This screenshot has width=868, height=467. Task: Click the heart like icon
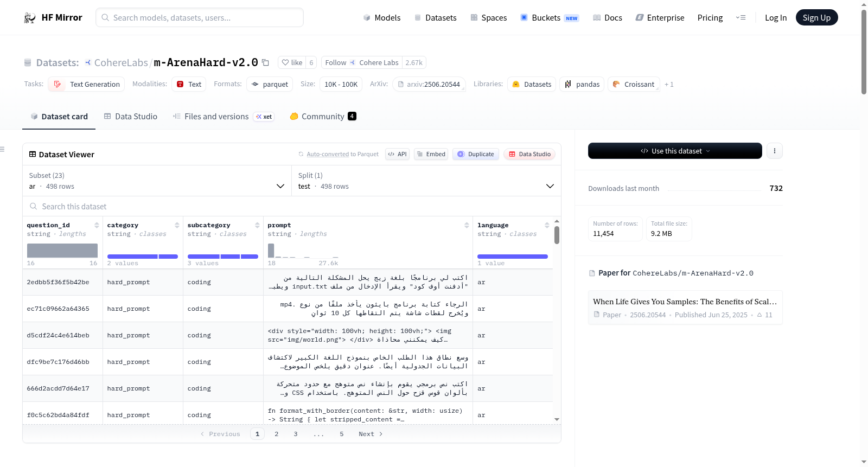(285, 62)
